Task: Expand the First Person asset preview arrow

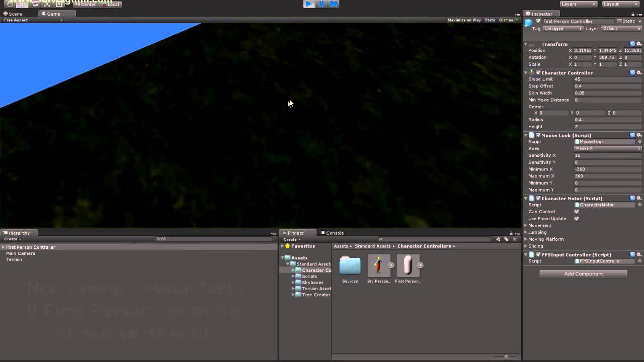Action: pyautogui.click(x=421, y=265)
